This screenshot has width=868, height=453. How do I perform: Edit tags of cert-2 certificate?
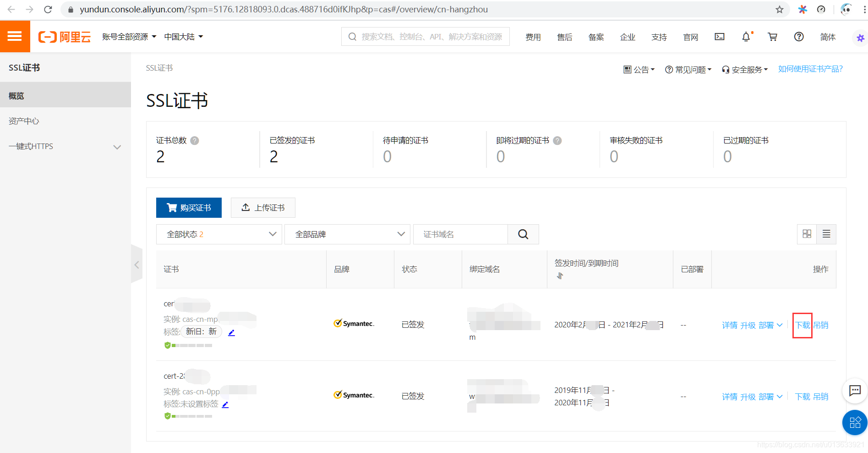click(x=225, y=404)
